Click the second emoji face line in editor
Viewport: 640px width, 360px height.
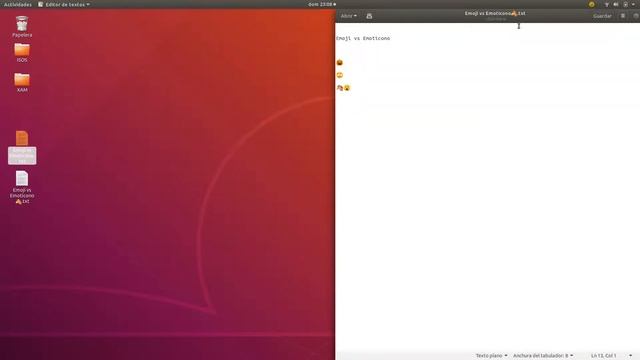click(x=340, y=75)
